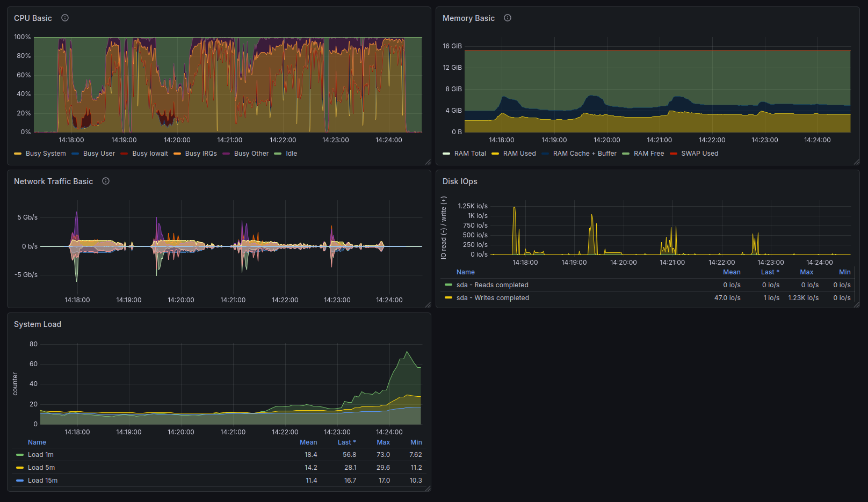
Task: Toggle the Load 5m series in System Load
Action: tap(41, 468)
